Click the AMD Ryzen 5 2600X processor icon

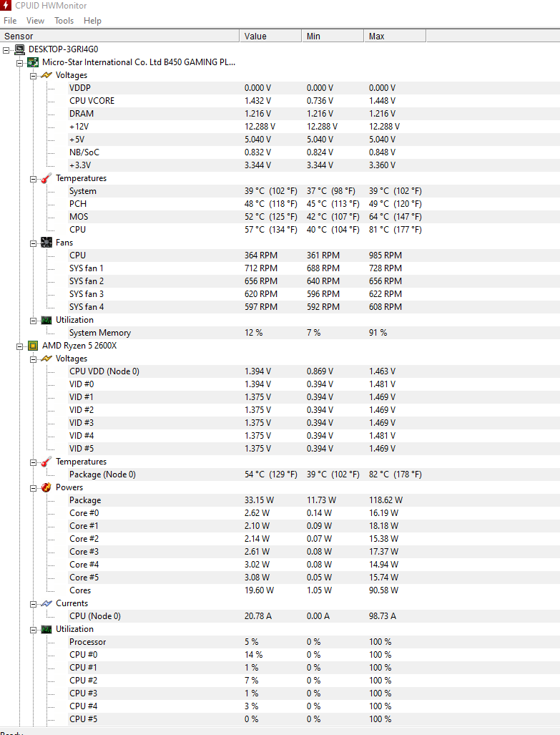click(x=33, y=346)
